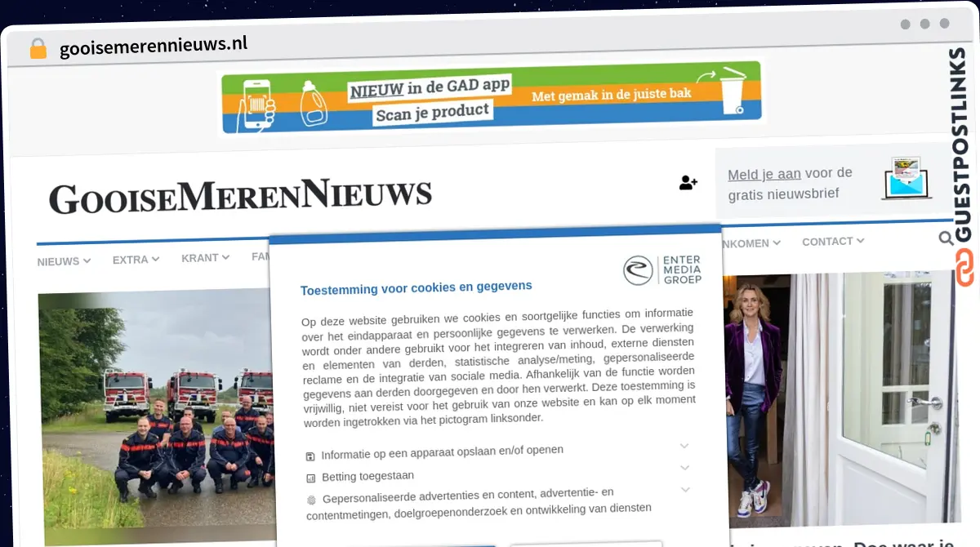The image size is (980, 547).
Task: Click the GAD app banner advertisement
Action: pos(491,97)
